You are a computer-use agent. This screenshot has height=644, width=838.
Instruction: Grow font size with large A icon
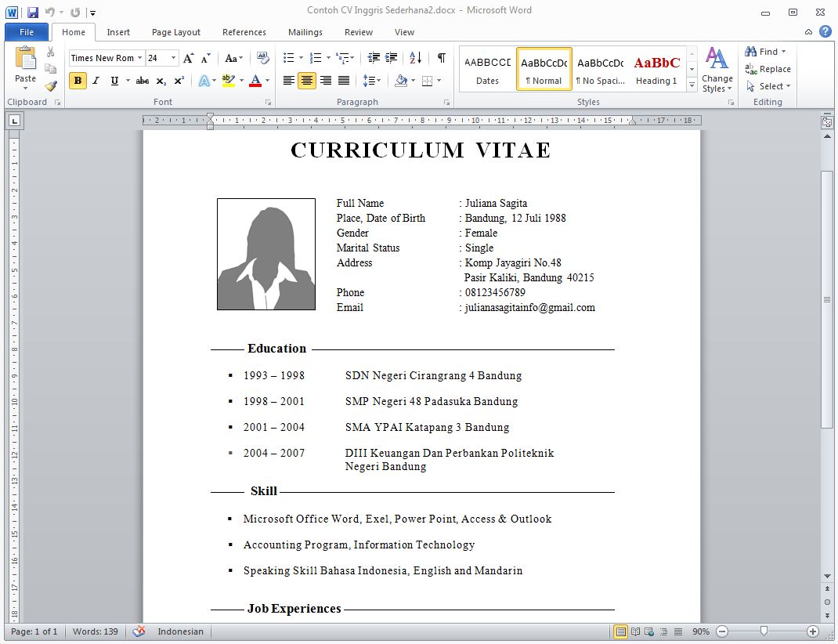[x=189, y=58]
